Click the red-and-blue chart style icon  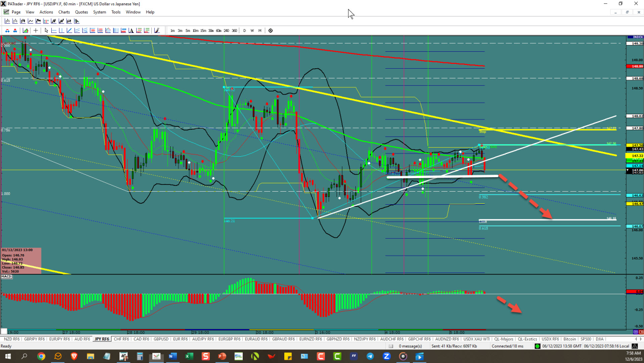pos(45,21)
